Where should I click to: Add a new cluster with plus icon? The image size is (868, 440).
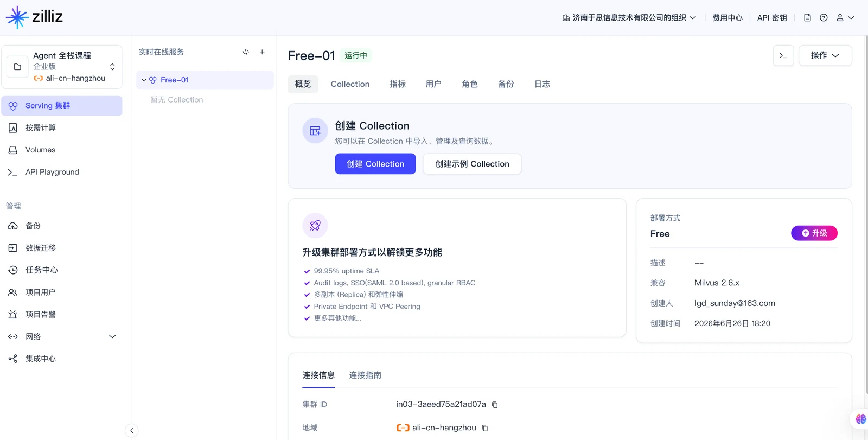(262, 52)
